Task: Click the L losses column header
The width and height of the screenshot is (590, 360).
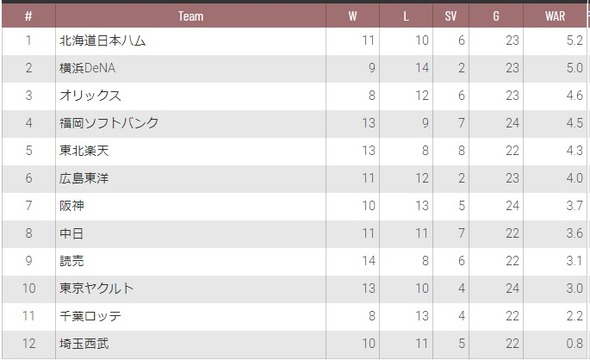Action: 406,16
